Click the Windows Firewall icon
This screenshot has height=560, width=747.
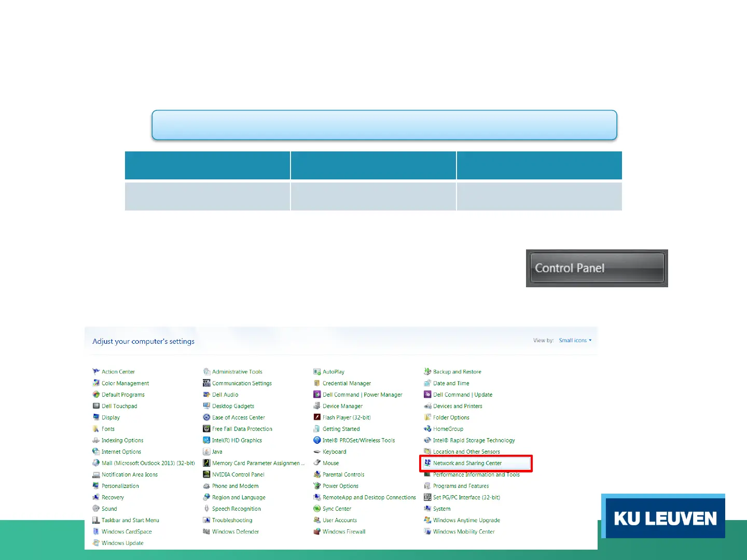(x=317, y=531)
